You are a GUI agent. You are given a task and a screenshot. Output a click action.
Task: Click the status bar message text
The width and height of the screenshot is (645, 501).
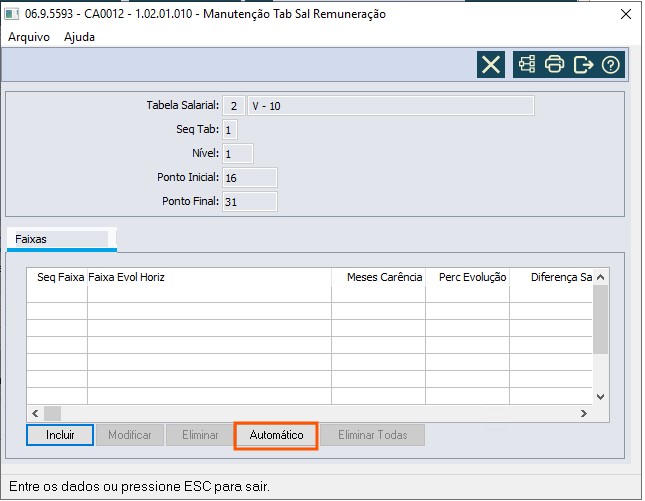139,487
